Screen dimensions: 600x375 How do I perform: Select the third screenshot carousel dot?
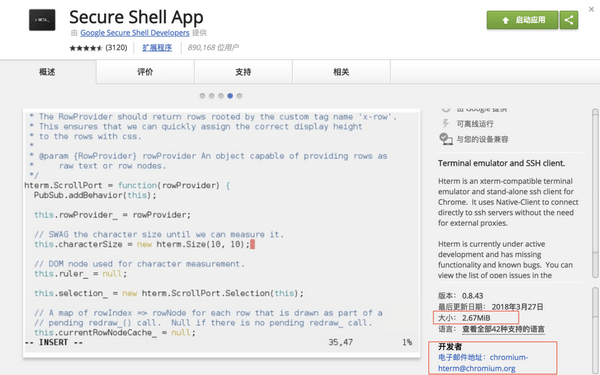click(221, 96)
